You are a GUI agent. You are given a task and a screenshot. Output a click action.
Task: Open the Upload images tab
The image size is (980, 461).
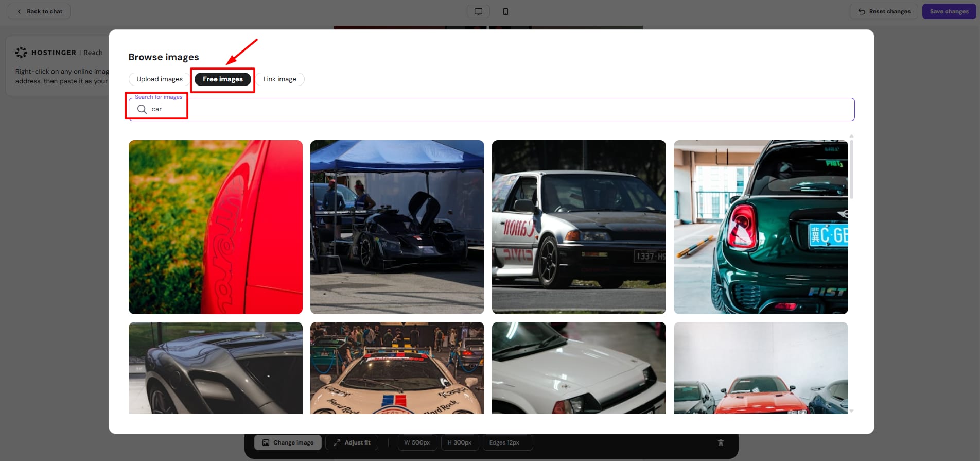point(160,79)
